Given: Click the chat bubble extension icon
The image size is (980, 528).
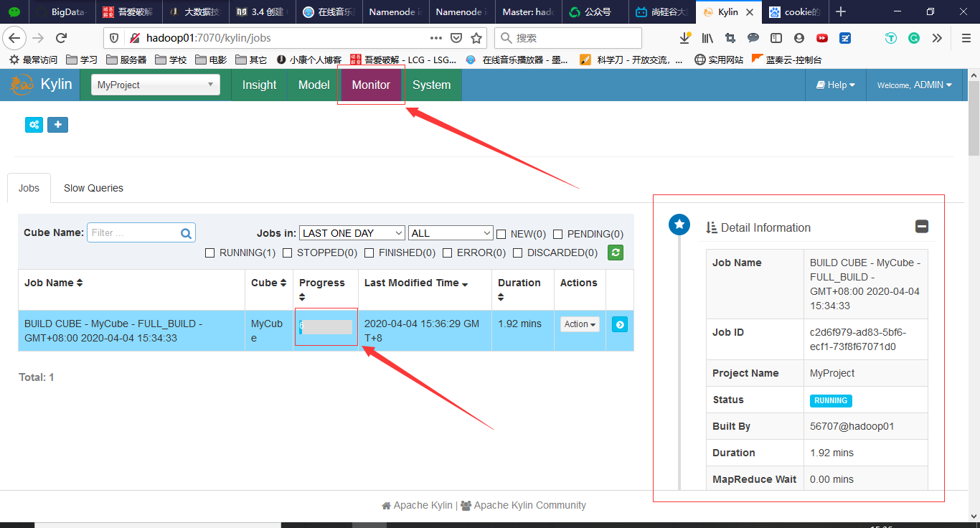Looking at the screenshot, I should click(x=753, y=38).
